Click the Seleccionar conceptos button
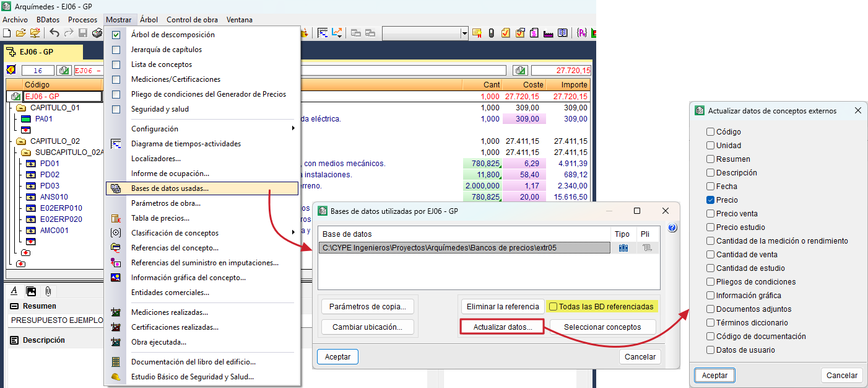The image size is (868, 388). click(602, 327)
